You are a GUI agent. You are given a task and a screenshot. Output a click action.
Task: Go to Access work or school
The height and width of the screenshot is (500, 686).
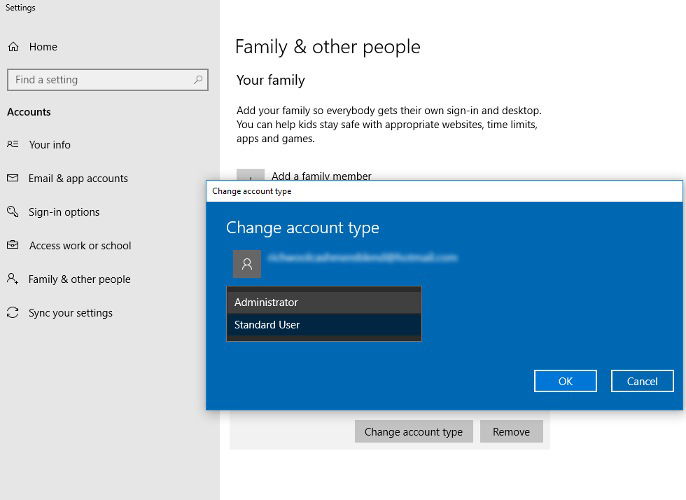pyautogui.click(x=80, y=245)
